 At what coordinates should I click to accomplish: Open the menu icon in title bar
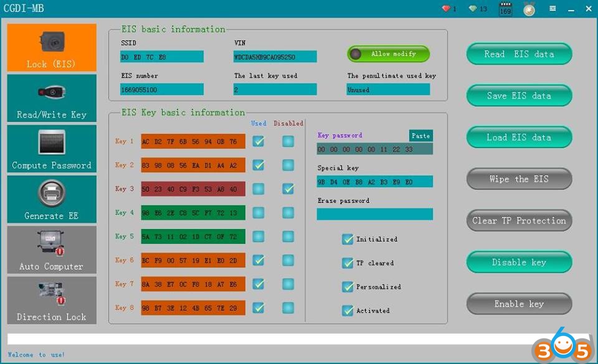553,9
